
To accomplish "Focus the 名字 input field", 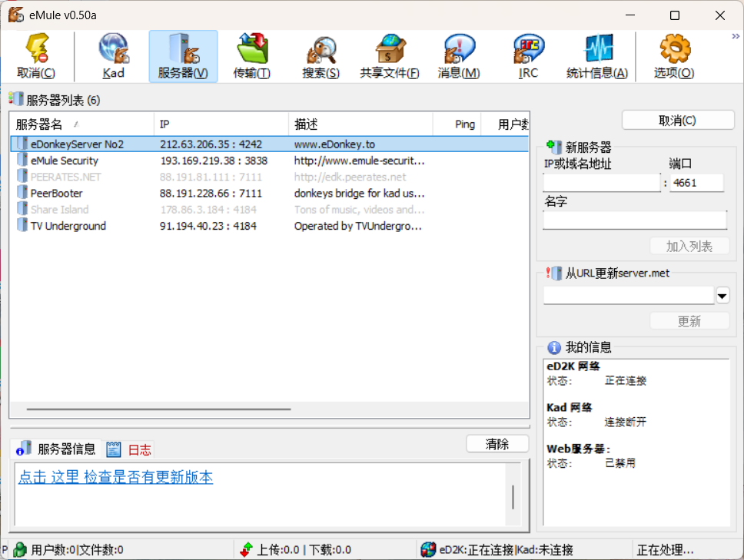I will click(635, 220).
